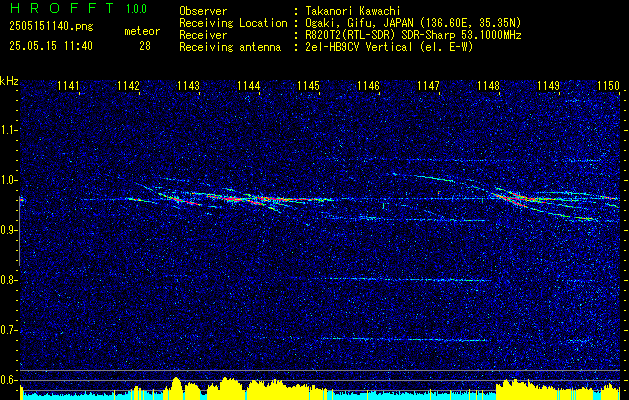Click the 1145 time axis marker

click(308, 85)
